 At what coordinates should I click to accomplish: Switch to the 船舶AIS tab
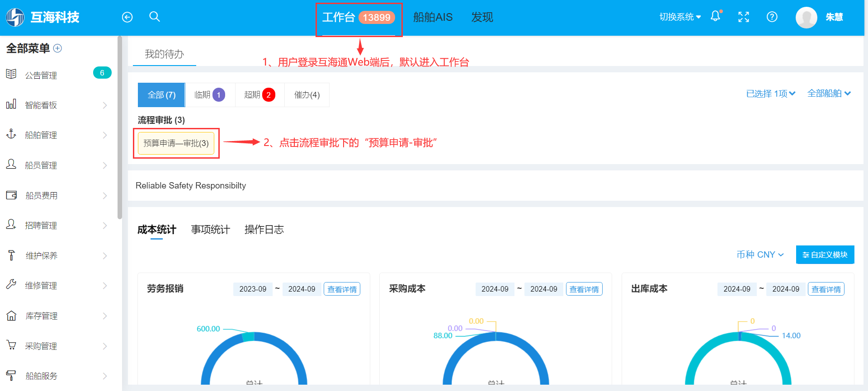pos(433,17)
